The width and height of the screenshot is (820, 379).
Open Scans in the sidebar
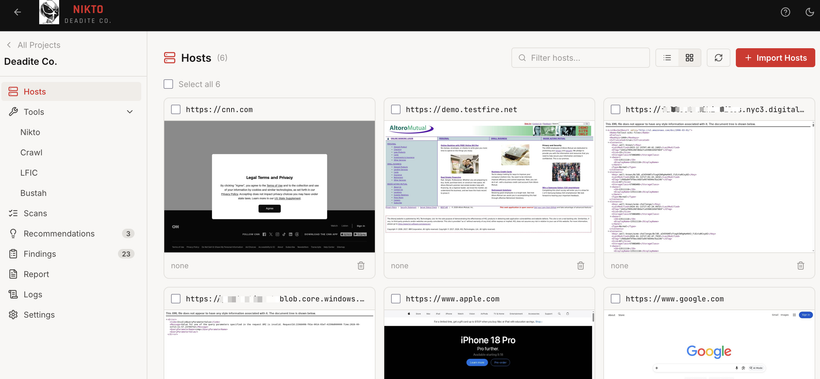71,213
